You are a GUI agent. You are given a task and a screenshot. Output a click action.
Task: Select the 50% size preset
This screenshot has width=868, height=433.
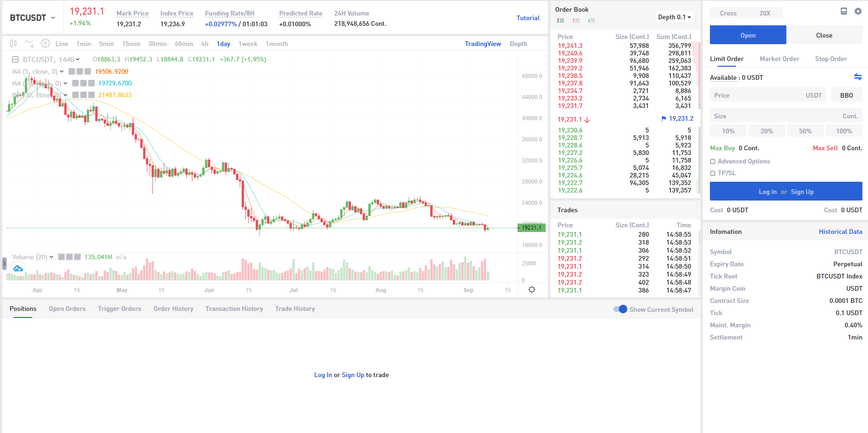[805, 131]
